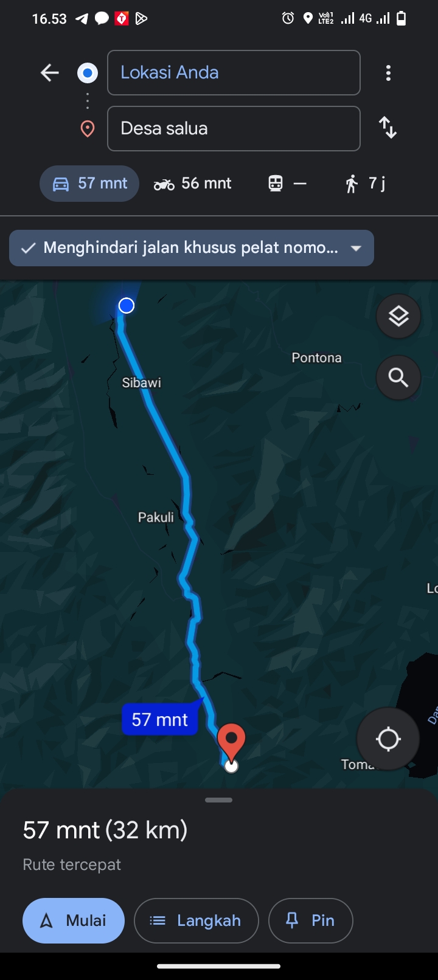Viewport: 438px width, 980px height.
Task: Pin this route with the Pin button
Action: (x=311, y=920)
